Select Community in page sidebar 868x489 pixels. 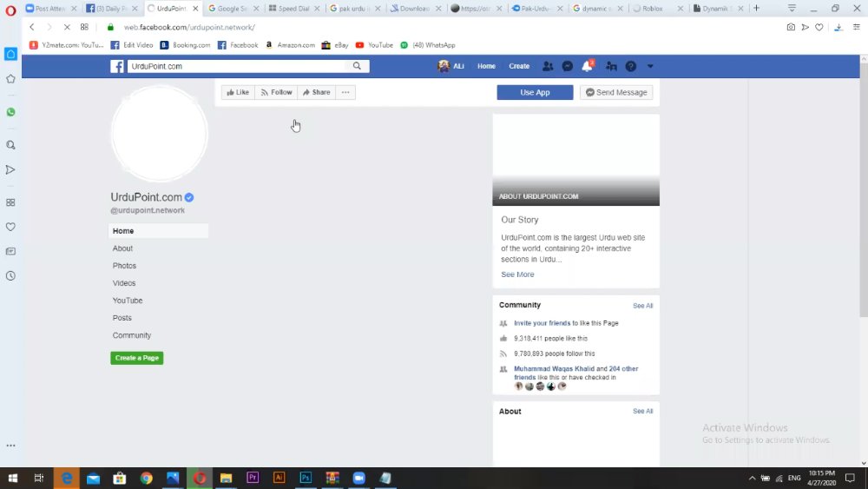(132, 335)
